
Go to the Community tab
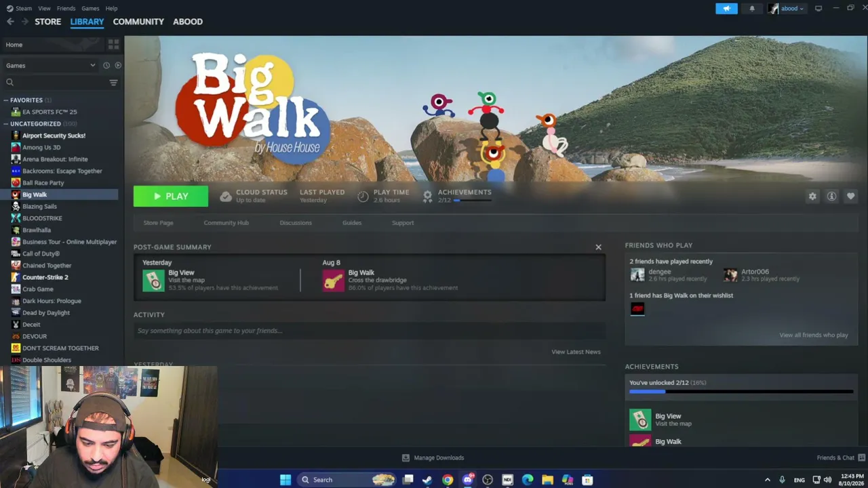(x=138, y=22)
